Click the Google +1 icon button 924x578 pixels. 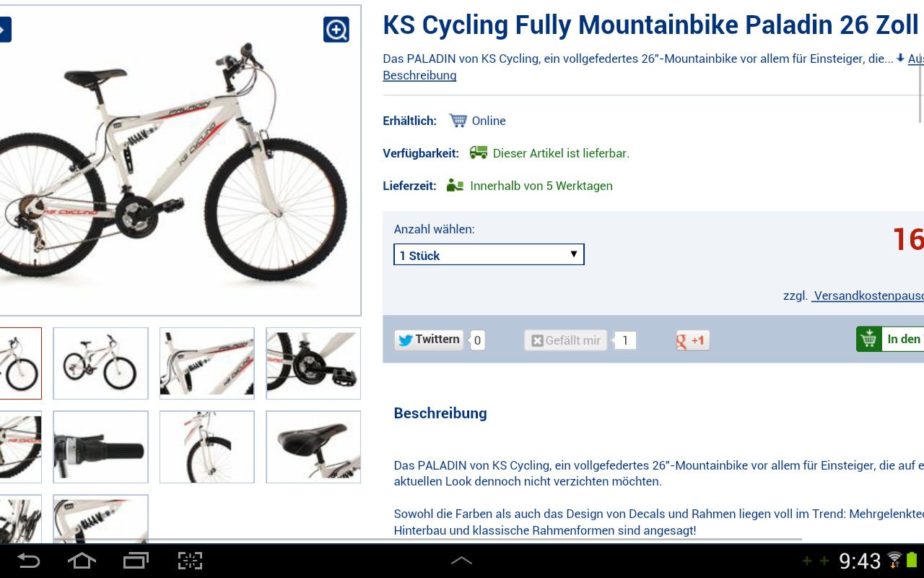tap(692, 340)
